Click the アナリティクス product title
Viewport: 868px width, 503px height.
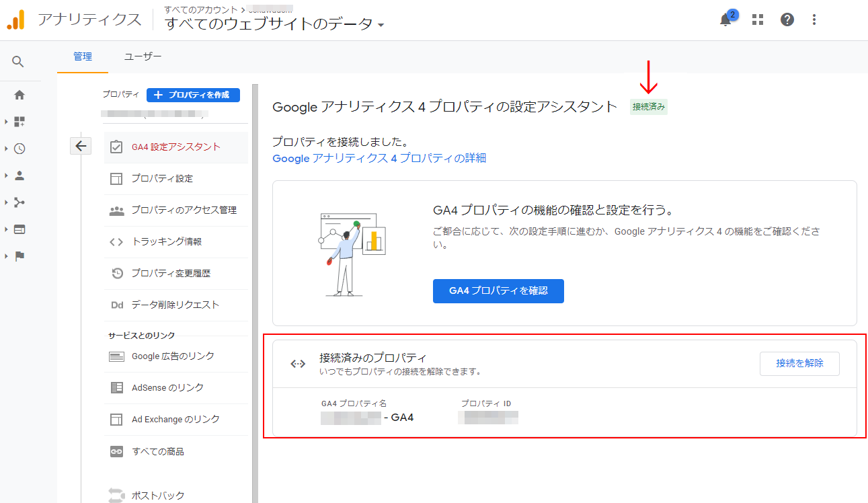click(89, 20)
